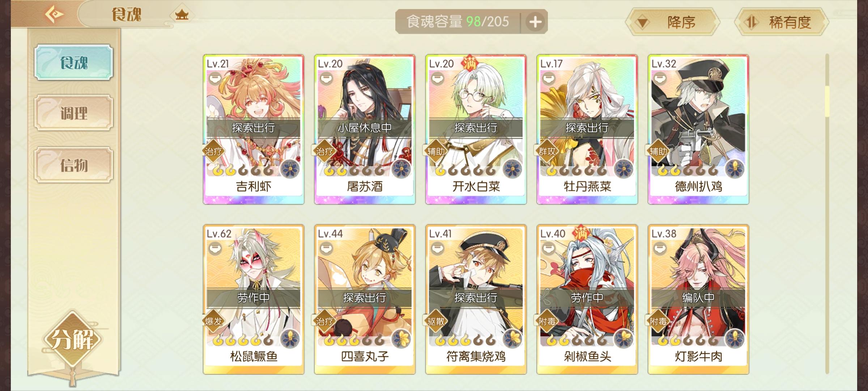Tap the up-down arrows beside 稀有度

tap(751, 22)
